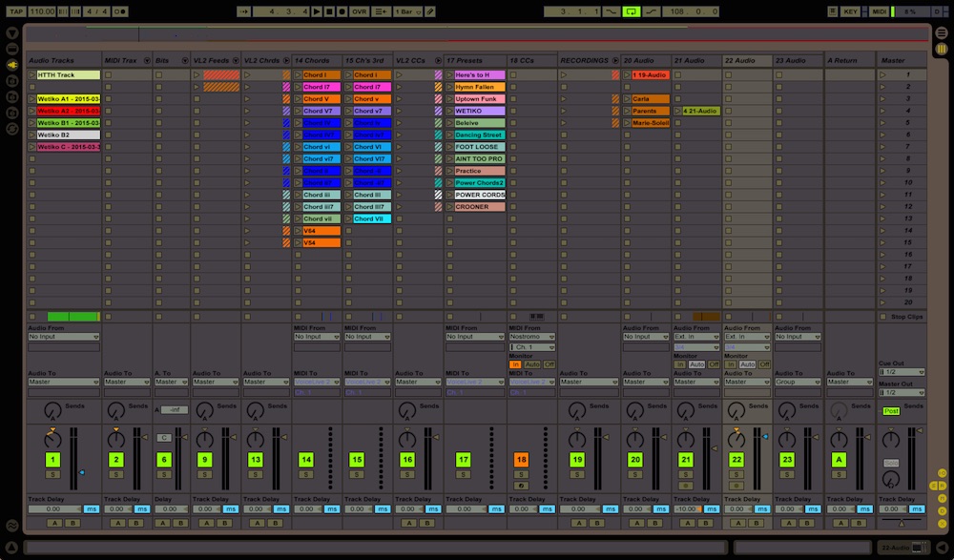The height and width of the screenshot is (560, 954).
Task: Toggle the Loop switch in transport
Action: point(632,11)
